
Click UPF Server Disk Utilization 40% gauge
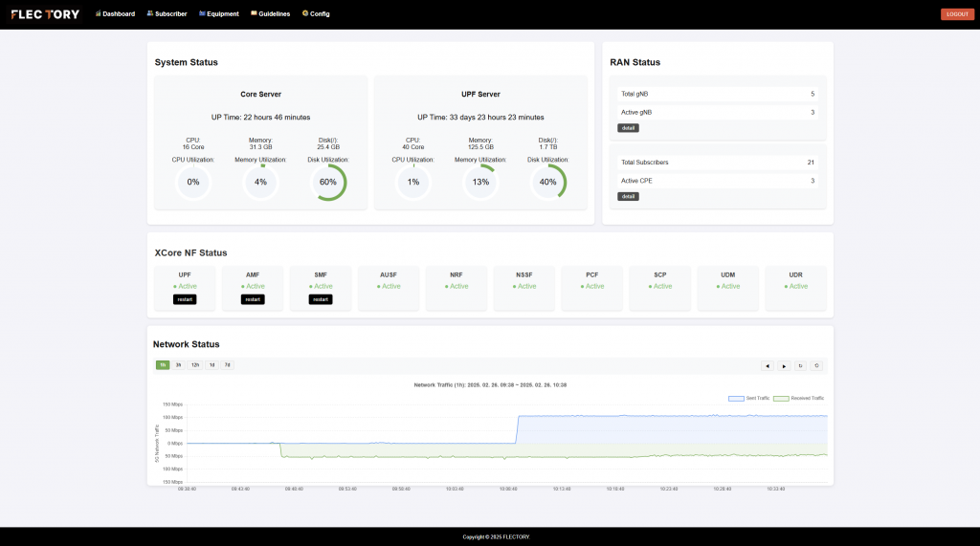tap(548, 183)
